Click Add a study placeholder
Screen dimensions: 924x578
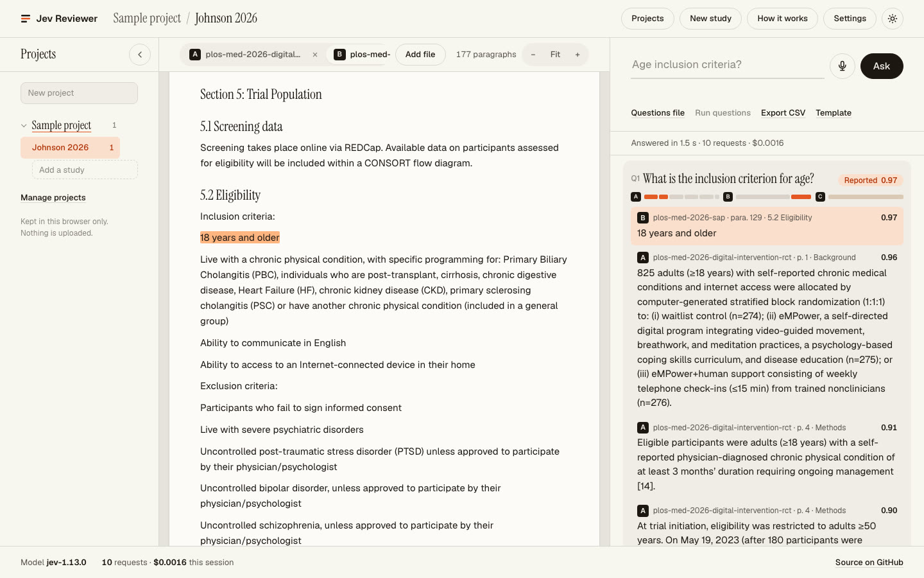(x=85, y=170)
